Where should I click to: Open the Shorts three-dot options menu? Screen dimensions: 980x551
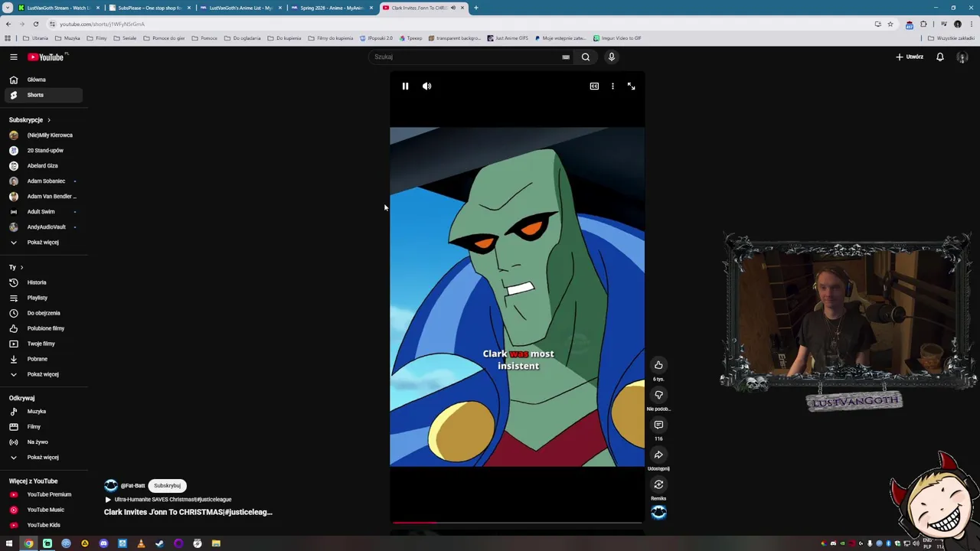click(x=612, y=86)
